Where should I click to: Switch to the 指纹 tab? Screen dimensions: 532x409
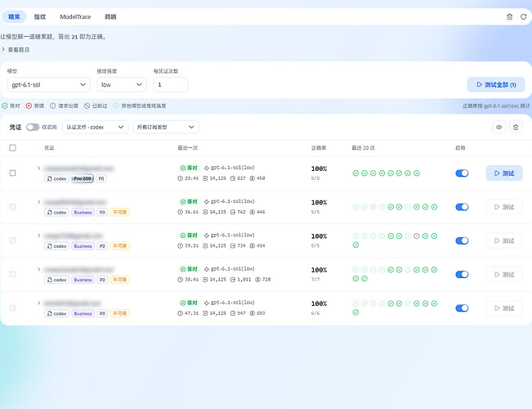click(x=40, y=16)
